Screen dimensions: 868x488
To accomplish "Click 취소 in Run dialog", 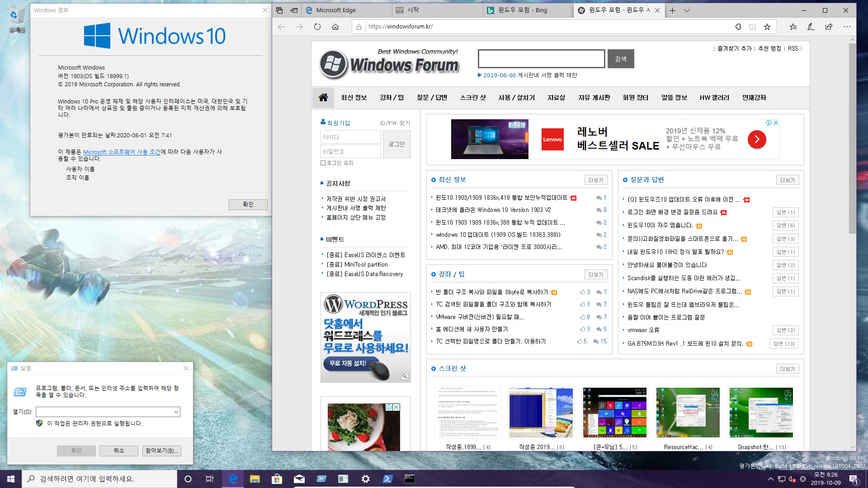I will point(119,450).
